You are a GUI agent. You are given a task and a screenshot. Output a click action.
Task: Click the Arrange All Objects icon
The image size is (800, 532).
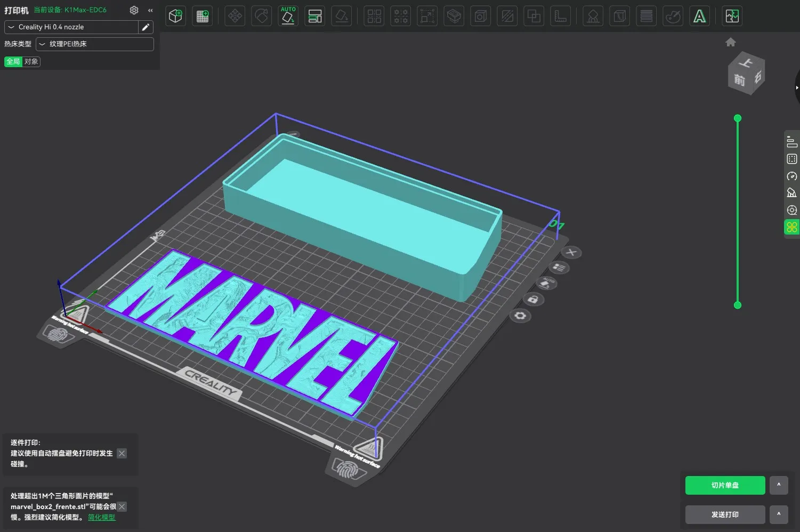pos(315,16)
